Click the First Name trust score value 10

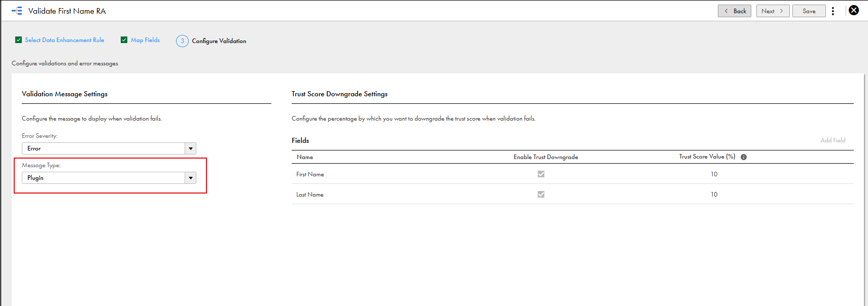(x=714, y=174)
